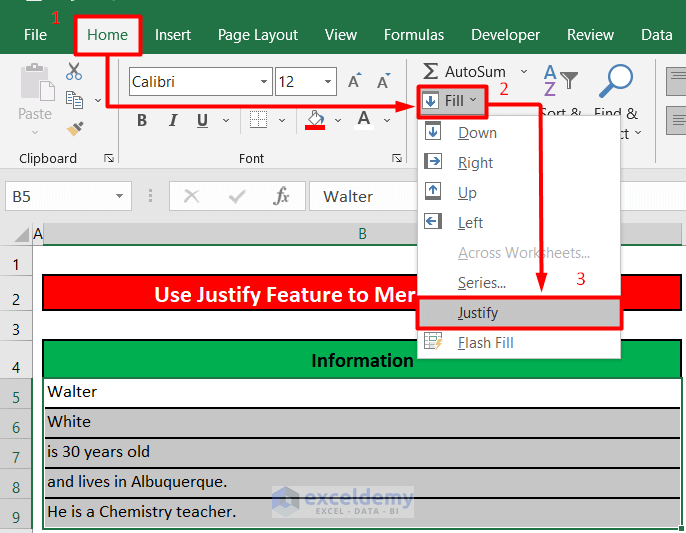Increase font size with large A
The width and height of the screenshot is (686, 533).
[354, 81]
